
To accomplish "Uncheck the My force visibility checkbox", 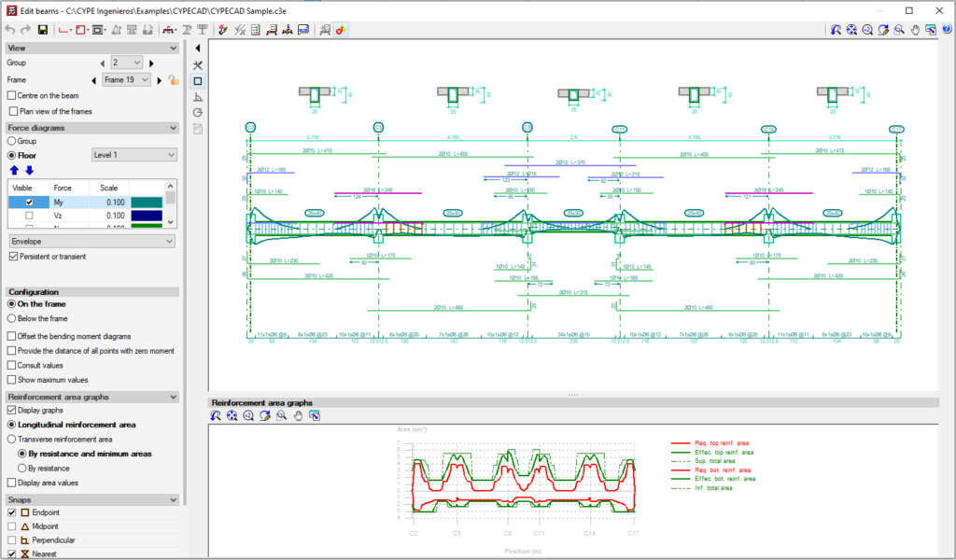I will [30, 202].
